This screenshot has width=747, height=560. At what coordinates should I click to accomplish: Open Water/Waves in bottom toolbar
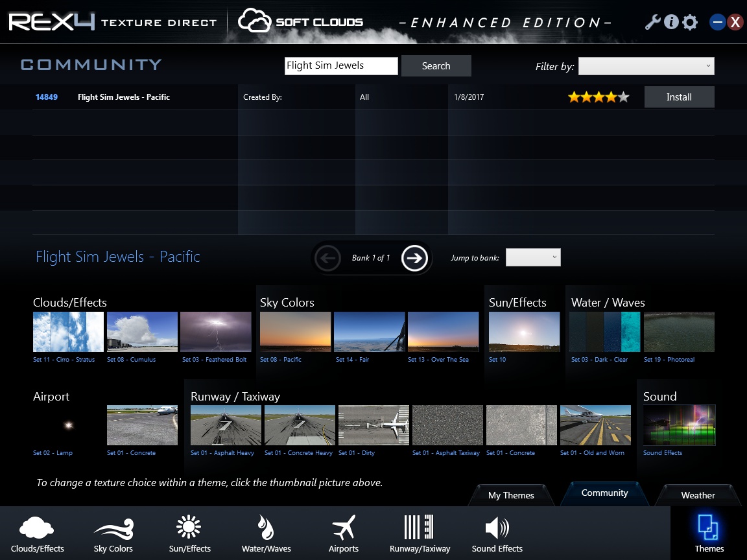[267, 533]
